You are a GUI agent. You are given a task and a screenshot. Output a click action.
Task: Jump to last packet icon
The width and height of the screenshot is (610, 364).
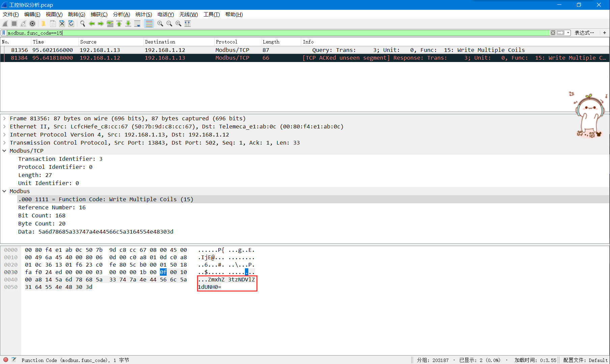(128, 24)
